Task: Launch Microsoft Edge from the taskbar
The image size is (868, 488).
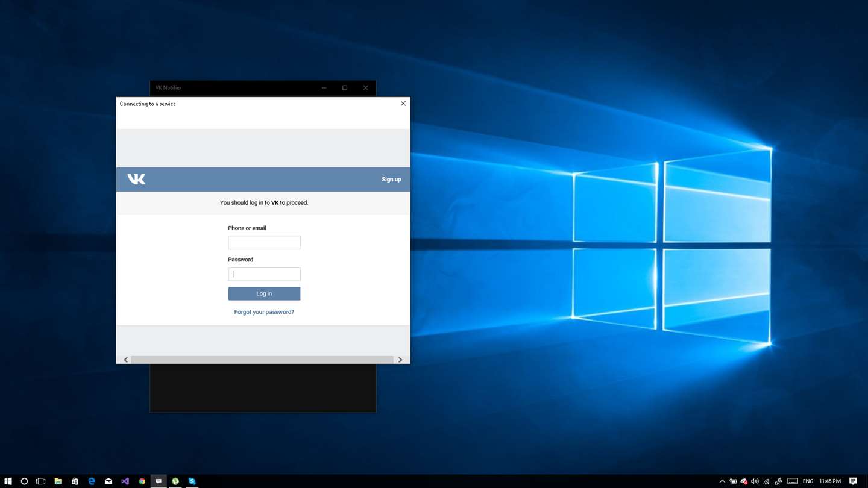Action: click(x=92, y=481)
